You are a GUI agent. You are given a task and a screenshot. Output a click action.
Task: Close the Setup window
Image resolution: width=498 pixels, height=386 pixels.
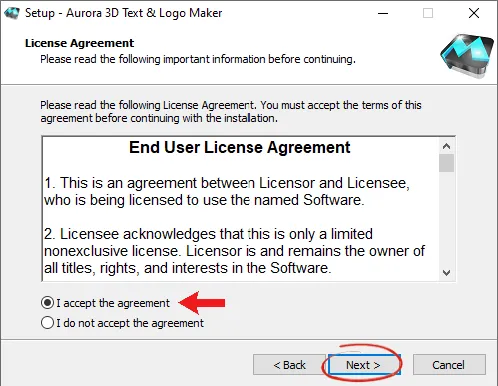point(474,13)
